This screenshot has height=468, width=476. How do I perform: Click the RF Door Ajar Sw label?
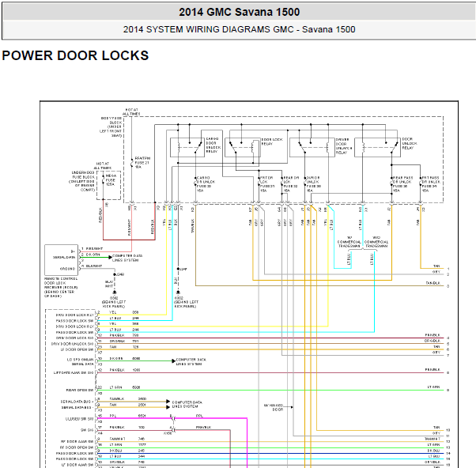77,442
